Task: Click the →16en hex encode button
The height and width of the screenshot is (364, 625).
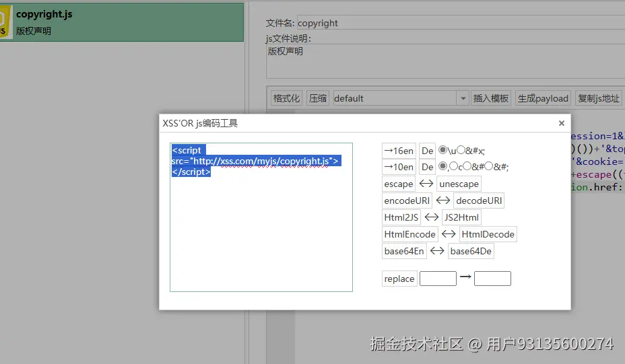Action: [x=399, y=151]
